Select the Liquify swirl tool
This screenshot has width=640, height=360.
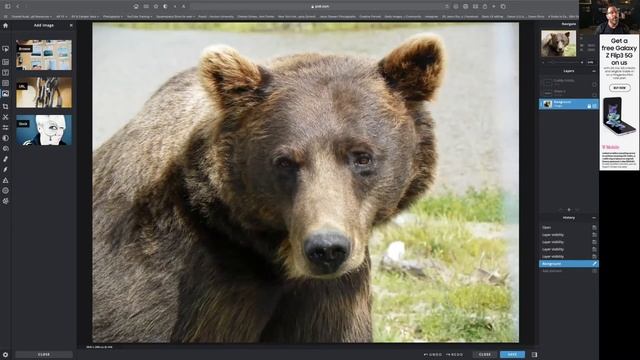[5, 149]
